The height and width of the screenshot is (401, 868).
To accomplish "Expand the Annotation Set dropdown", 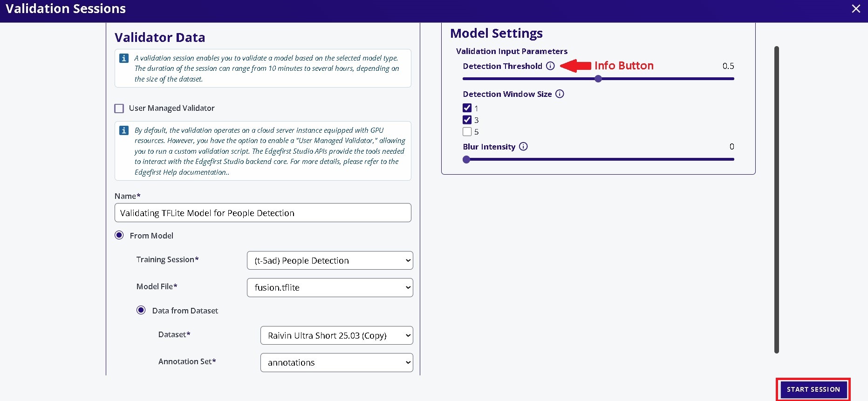I will click(x=336, y=362).
